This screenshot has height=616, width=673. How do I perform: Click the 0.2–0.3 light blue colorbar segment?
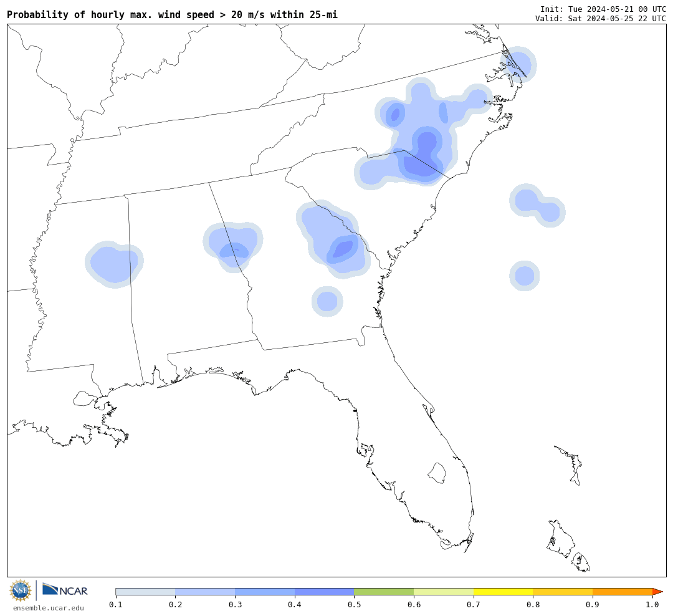pyautogui.click(x=205, y=592)
